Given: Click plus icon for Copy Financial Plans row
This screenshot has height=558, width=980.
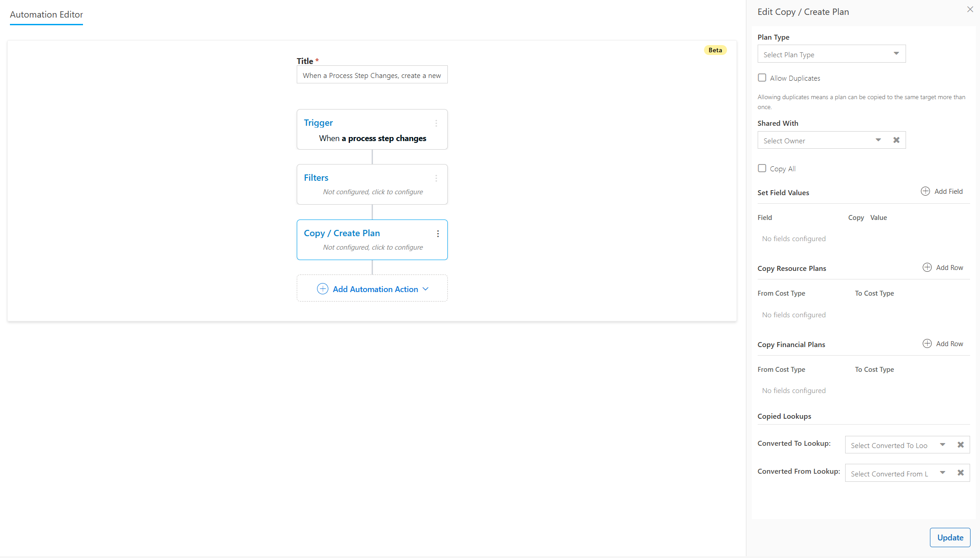Looking at the screenshot, I should (x=927, y=343).
